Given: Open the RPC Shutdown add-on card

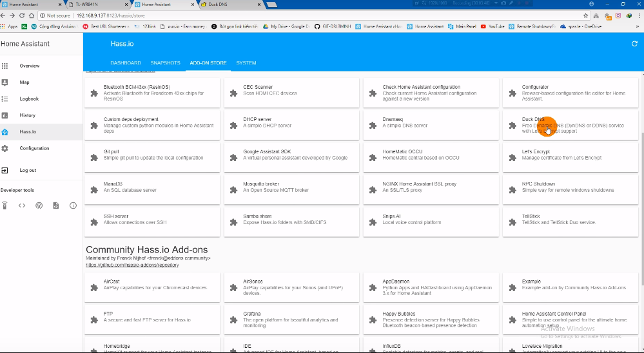Looking at the screenshot, I should tap(571, 189).
